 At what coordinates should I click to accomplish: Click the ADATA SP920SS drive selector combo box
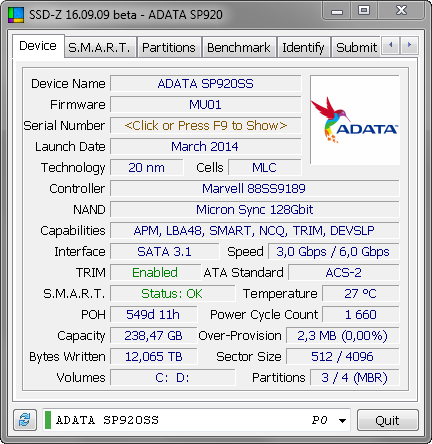196,420
